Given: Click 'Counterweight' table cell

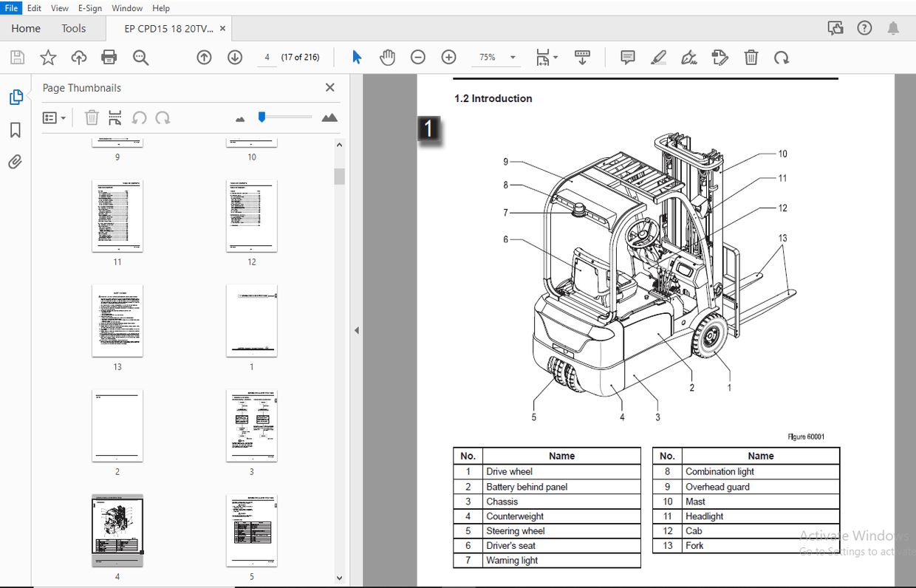Looking at the screenshot, I should click(x=561, y=516).
